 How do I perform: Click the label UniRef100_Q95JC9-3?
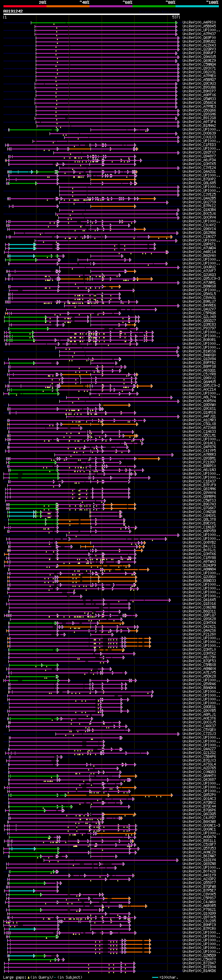point(202,279)
